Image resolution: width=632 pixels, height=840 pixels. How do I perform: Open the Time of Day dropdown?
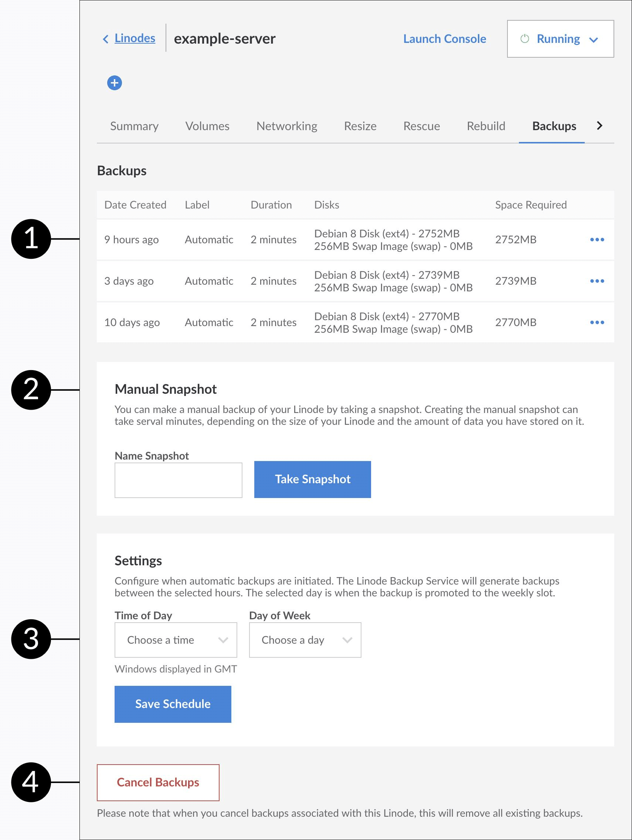coord(176,640)
